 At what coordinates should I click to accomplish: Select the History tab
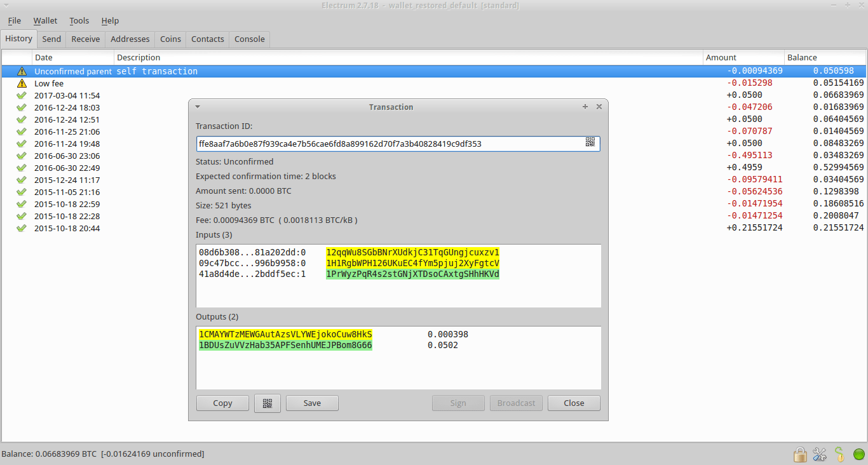pyautogui.click(x=18, y=38)
